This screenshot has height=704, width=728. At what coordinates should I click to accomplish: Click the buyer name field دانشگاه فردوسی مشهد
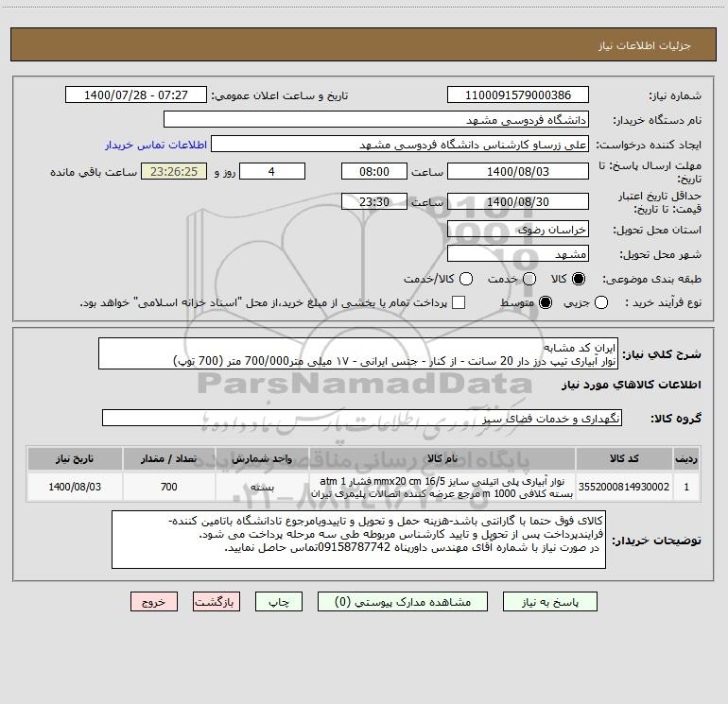[x=376, y=119]
